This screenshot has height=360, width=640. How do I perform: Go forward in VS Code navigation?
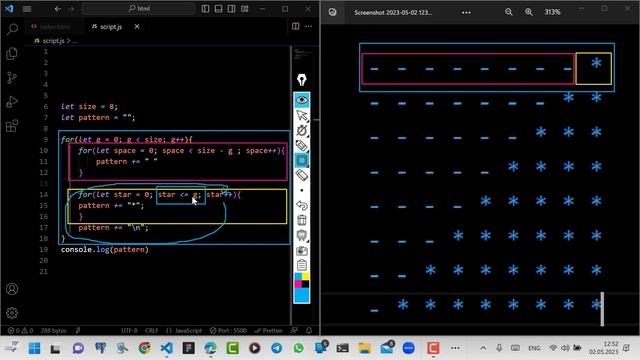[71, 9]
